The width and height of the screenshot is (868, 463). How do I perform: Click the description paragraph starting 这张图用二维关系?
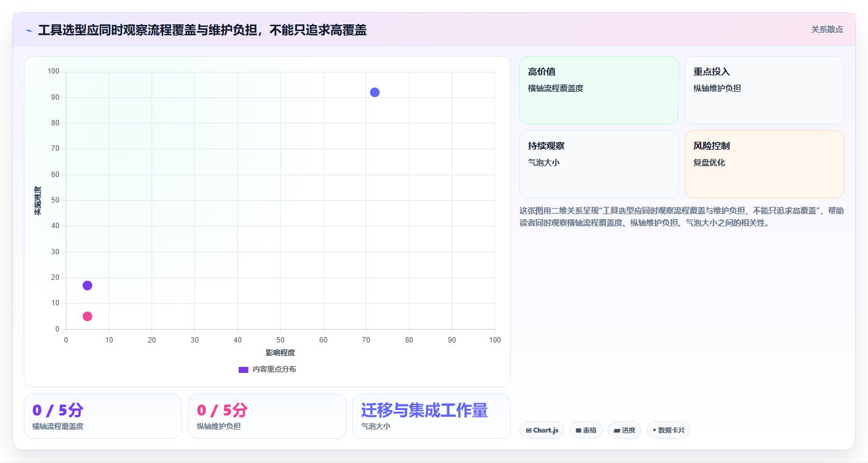tap(682, 217)
